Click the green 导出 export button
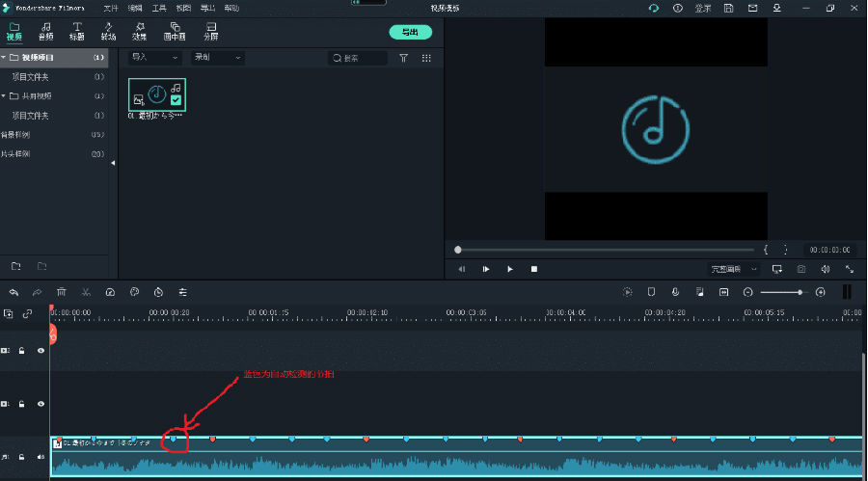 [410, 32]
